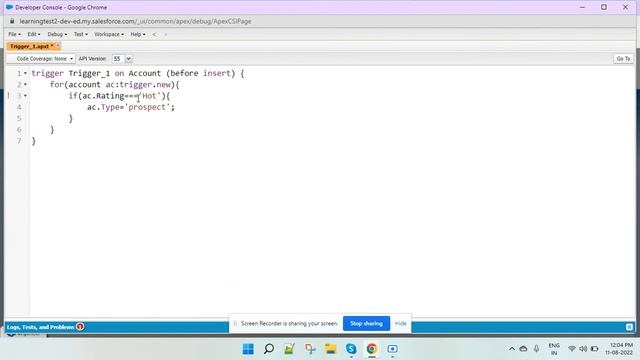Collapse the code fold on line 2
This screenshot has width=640, height=360.
25,84
